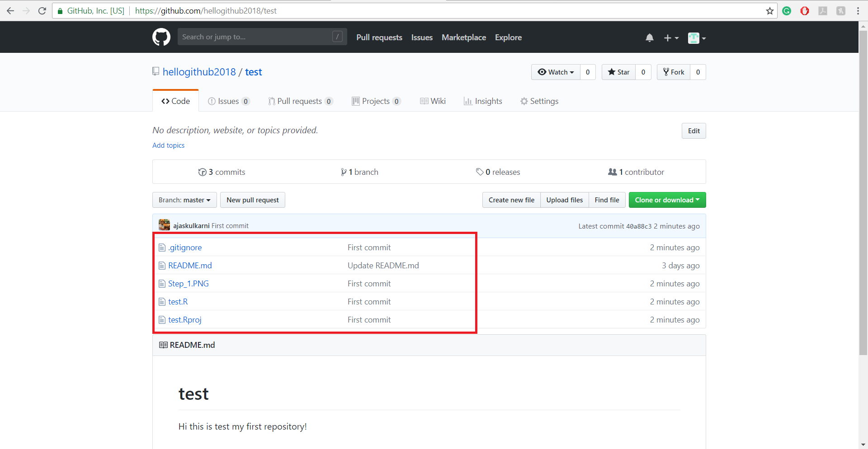Click the PDF extension icon
Image resolution: width=868 pixels, height=449 pixels.
pos(823,11)
